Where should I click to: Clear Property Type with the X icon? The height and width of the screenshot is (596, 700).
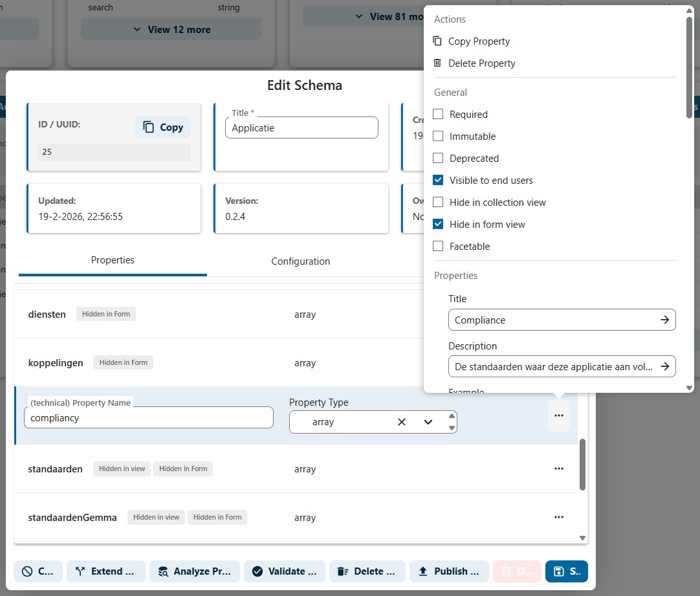pyautogui.click(x=401, y=422)
